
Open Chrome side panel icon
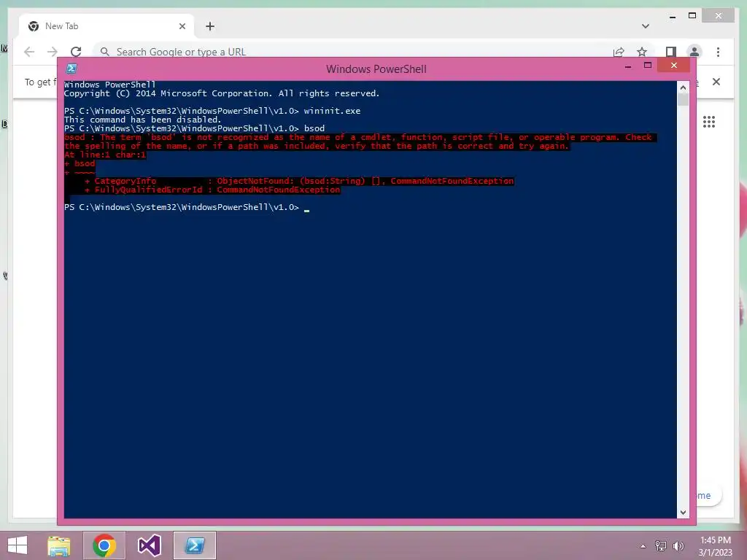pyautogui.click(x=671, y=52)
